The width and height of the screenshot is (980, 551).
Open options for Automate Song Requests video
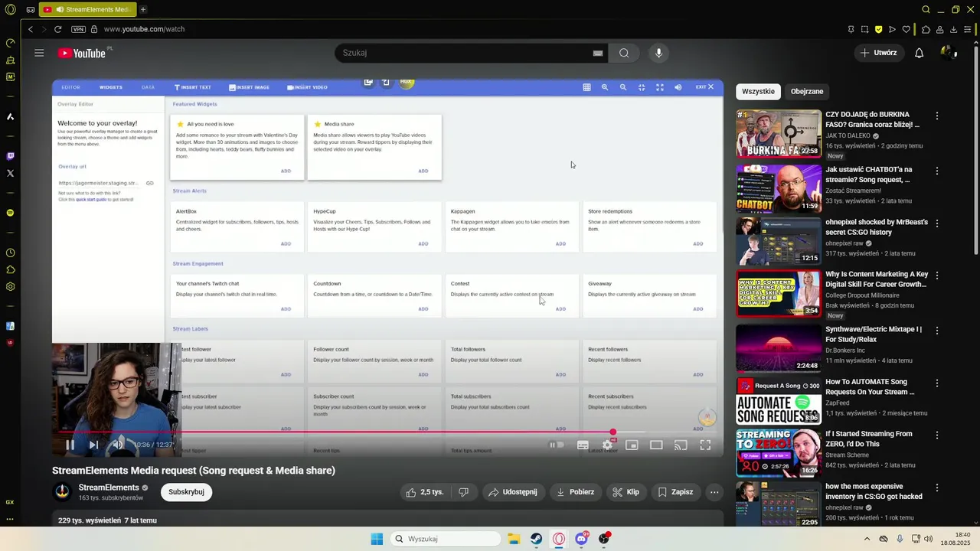[937, 383]
